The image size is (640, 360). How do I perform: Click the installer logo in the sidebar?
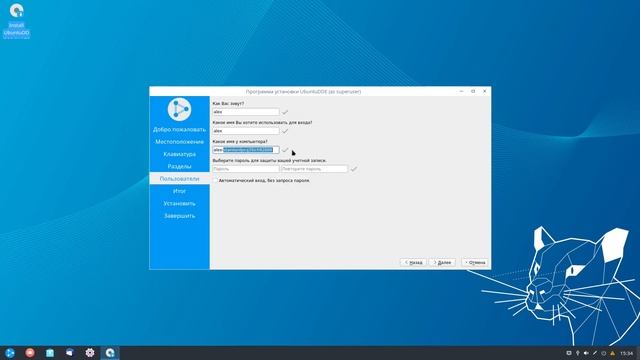coord(179,109)
